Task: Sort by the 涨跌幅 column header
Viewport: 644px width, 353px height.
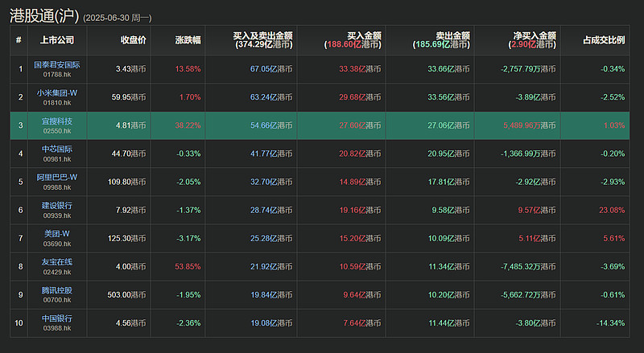Action: click(x=188, y=40)
